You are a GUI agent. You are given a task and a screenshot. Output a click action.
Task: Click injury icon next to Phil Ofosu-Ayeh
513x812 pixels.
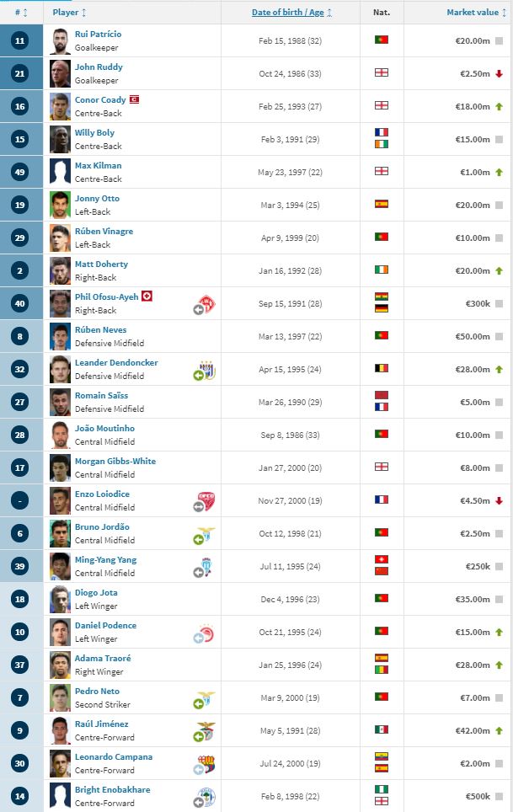coord(147,296)
